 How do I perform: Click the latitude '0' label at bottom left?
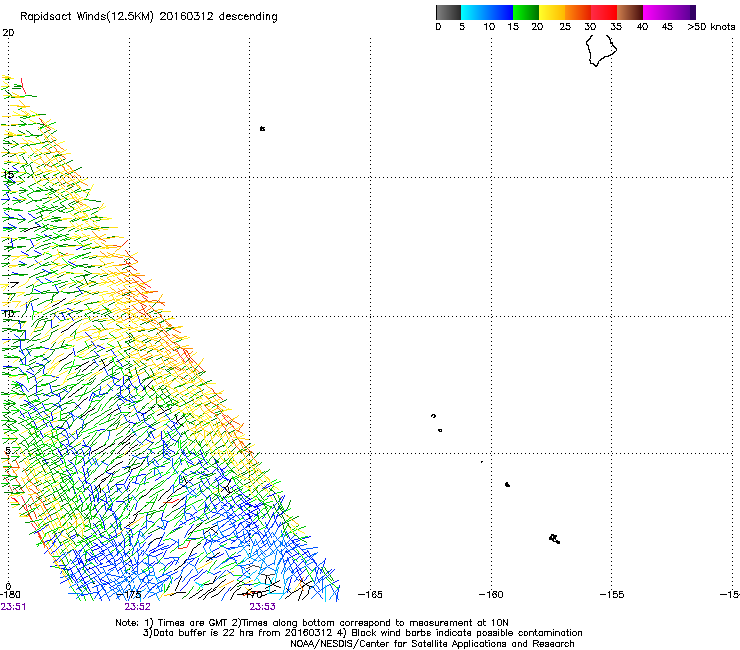pos(8,587)
